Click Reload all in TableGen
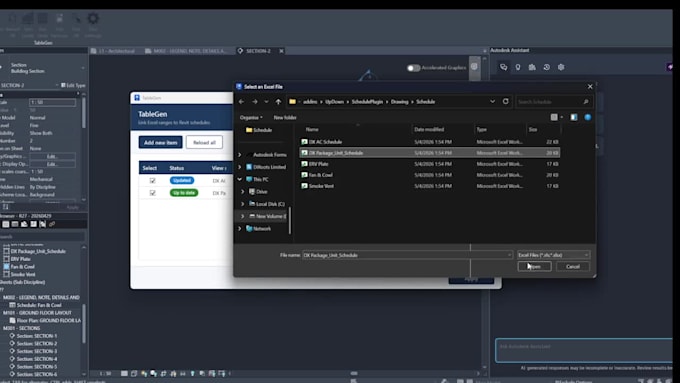680x383 pixels. (204, 142)
